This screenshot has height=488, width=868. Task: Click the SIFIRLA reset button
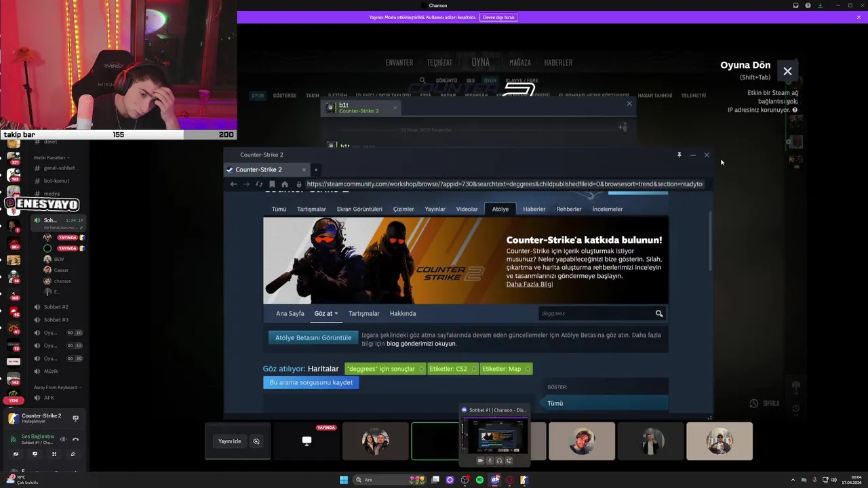[x=765, y=403]
